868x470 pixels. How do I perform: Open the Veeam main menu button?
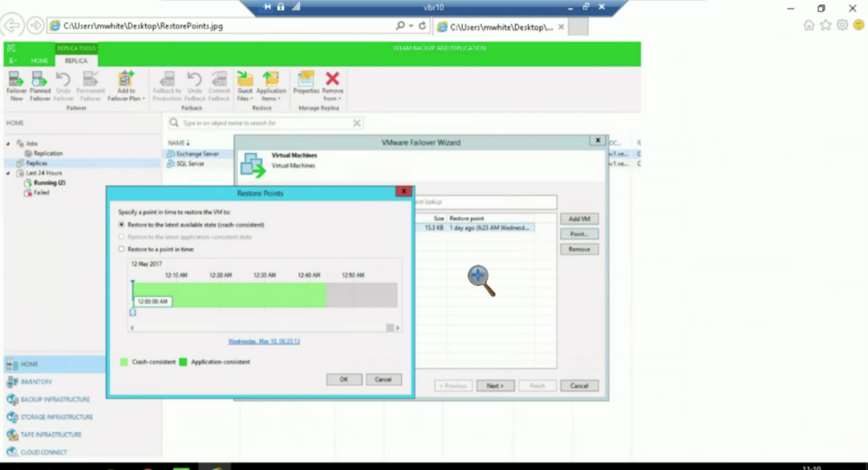coord(12,60)
